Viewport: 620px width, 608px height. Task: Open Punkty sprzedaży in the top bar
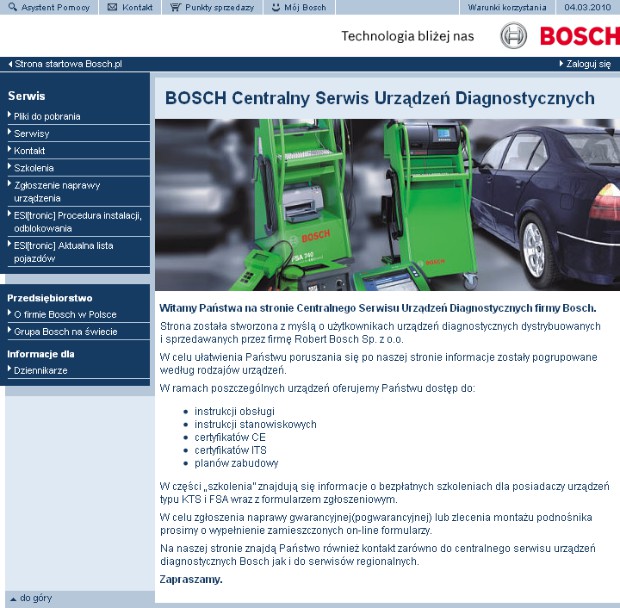click(x=219, y=7)
